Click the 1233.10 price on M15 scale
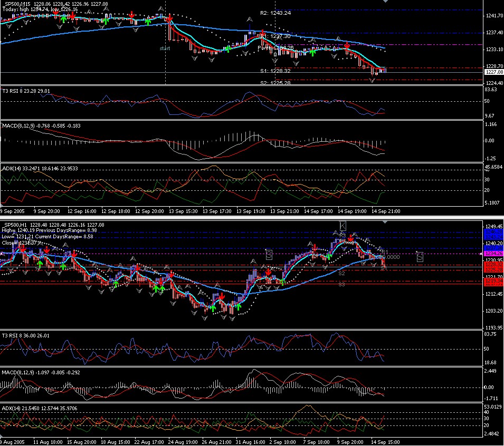Screen dimensions: 504x446 [x=495, y=50]
